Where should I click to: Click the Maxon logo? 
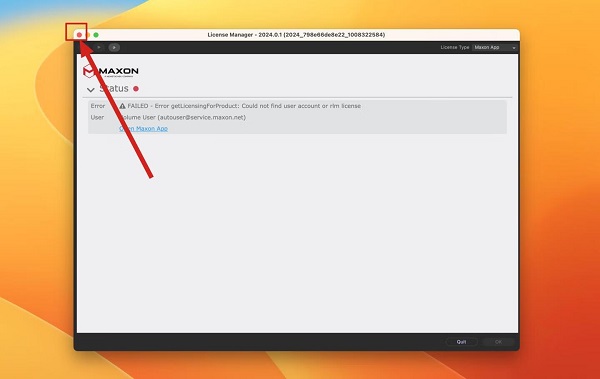click(111, 71)
